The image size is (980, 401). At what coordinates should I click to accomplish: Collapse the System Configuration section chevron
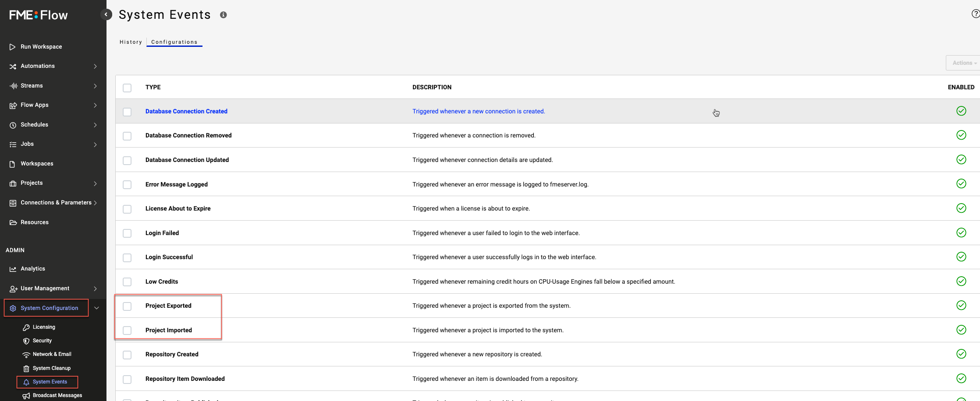(96, 308)
